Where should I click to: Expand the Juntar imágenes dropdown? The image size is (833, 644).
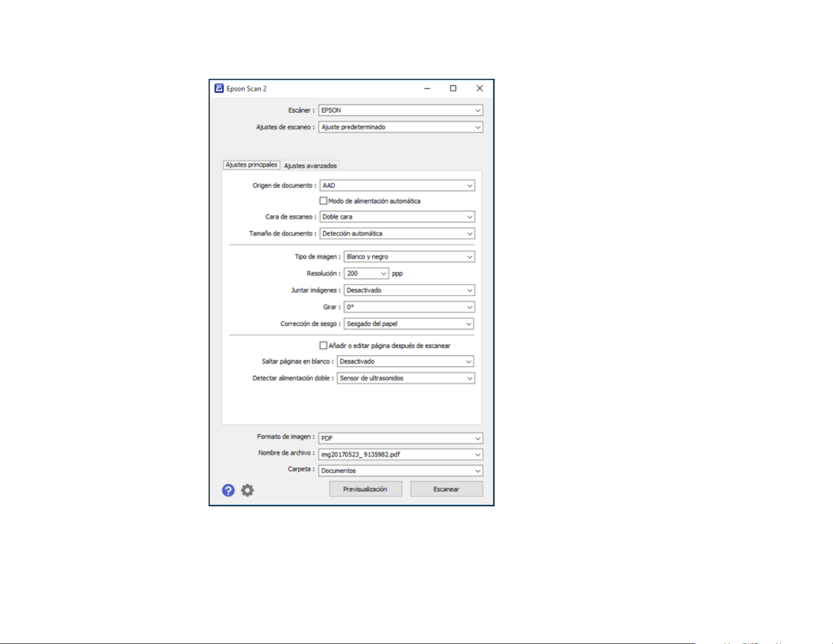coord(409,290)
